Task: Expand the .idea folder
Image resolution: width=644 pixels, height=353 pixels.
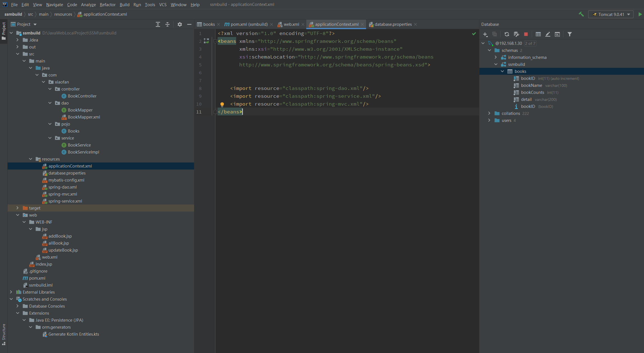Action: (x=17, y=40)
